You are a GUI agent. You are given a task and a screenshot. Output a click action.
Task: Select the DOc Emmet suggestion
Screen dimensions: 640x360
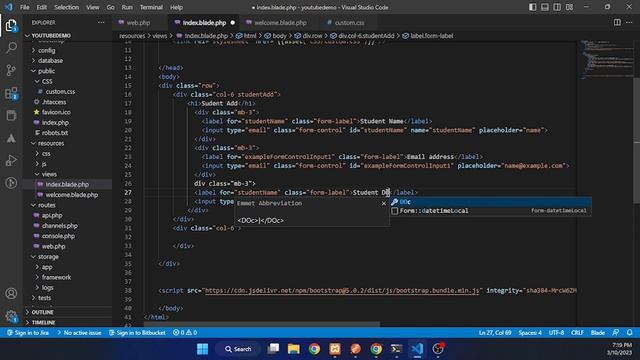coord(491,202)
